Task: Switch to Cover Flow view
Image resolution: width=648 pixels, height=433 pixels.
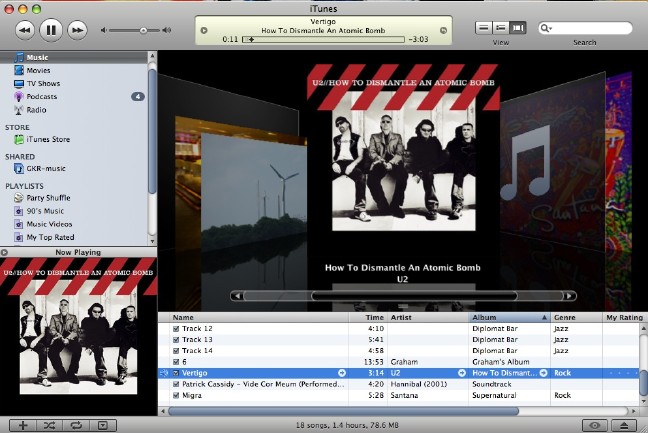Action: point(517,28)
